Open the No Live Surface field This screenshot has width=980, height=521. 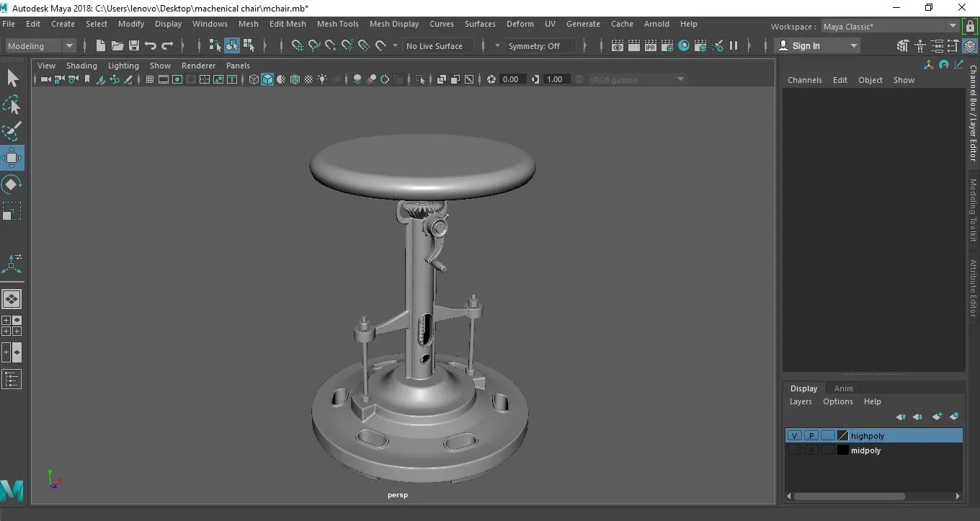[438, 45]
